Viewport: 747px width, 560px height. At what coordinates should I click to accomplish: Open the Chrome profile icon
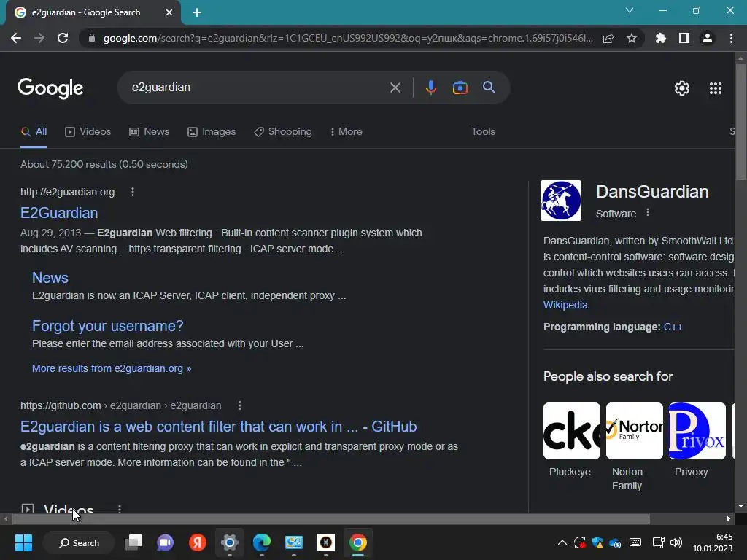click(x=708, y=38)
